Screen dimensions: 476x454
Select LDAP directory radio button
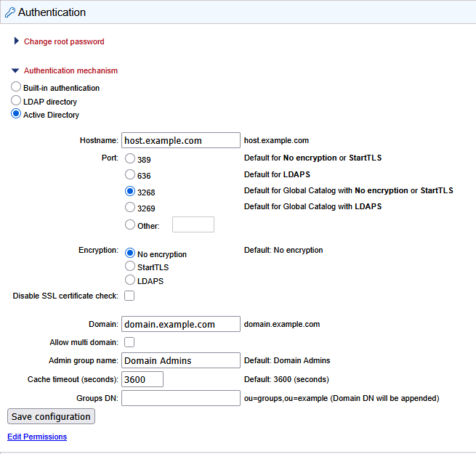16,100
